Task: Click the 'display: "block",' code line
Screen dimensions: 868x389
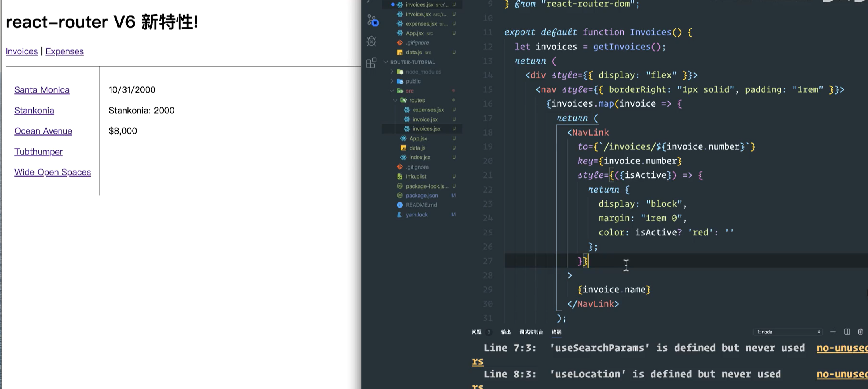Action: [x=643, y=204]
